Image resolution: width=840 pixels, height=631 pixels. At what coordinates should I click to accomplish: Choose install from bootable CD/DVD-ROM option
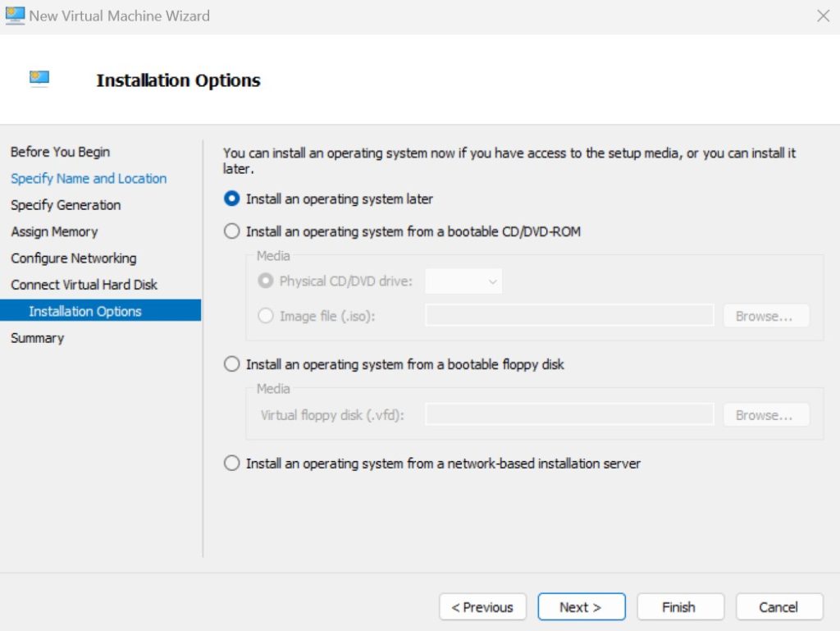click(x=232, y=231)
